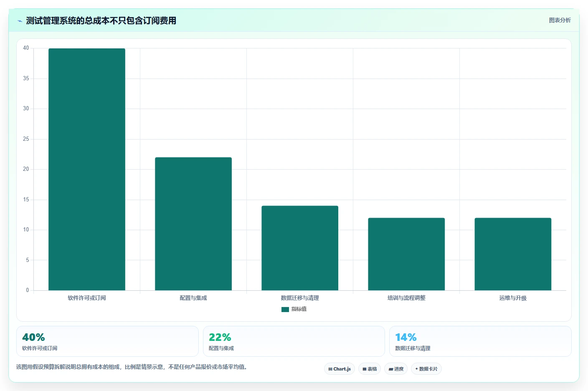This screenshot has height=391, width=588.
Task: Click the x-axis label 培训与流程调整
Action: (406, 298)
